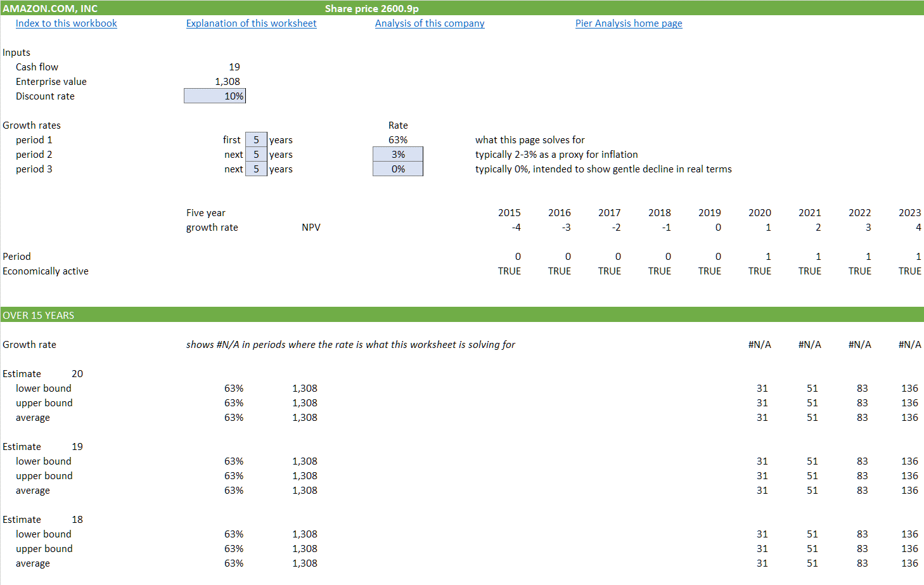
Task: Select the 2021 year header cell
Action: coord(810,212)
